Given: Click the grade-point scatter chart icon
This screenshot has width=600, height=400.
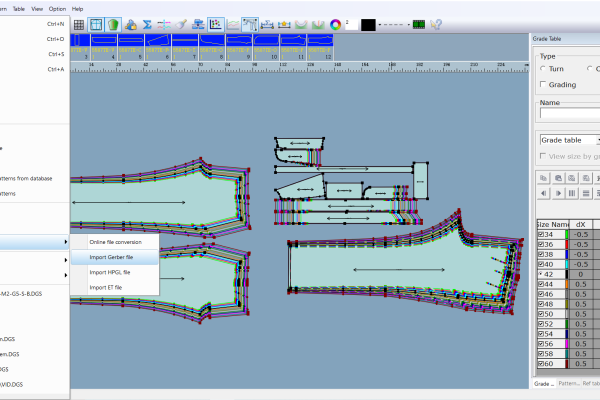Looking at the screenshot, I should [216, 25].
